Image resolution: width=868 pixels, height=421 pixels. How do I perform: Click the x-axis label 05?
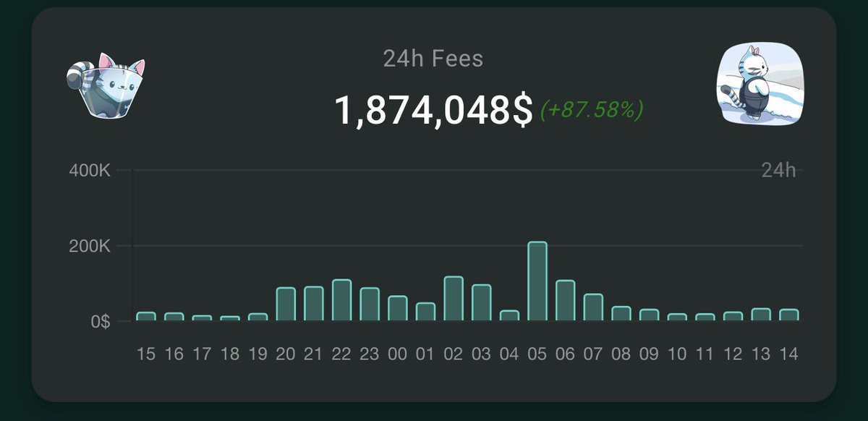[537, 354]
